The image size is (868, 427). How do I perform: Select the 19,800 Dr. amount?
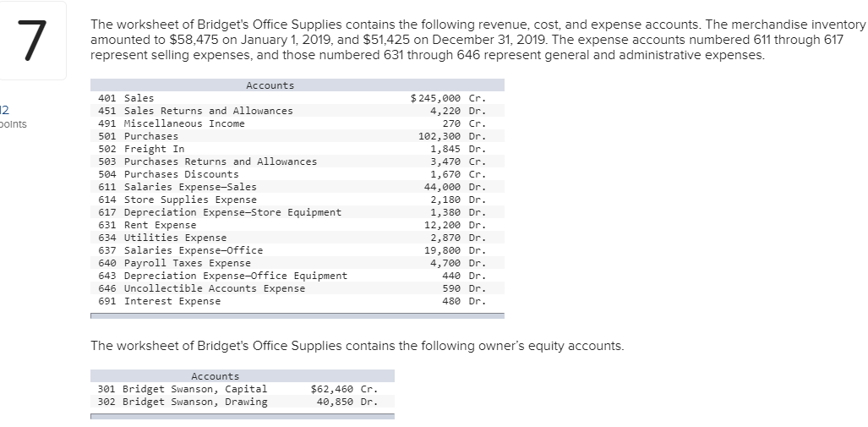pyautogui.click(x=455, y=250)
